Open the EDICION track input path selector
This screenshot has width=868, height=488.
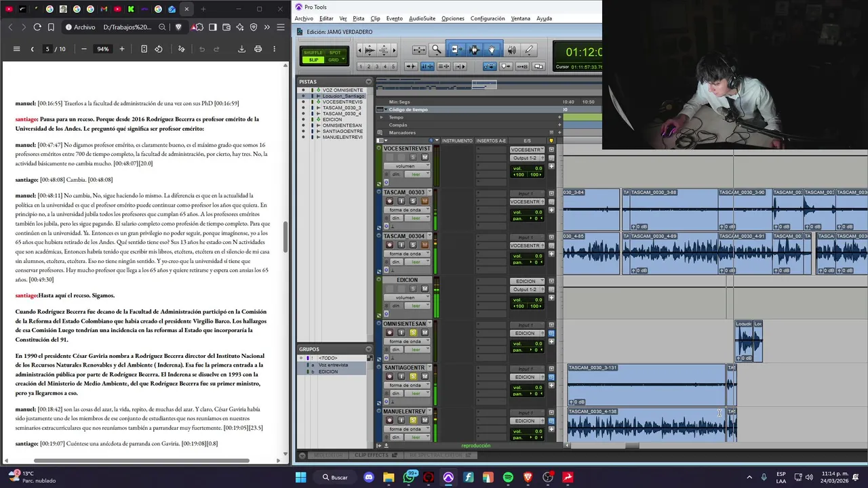[x=526, y=281]
